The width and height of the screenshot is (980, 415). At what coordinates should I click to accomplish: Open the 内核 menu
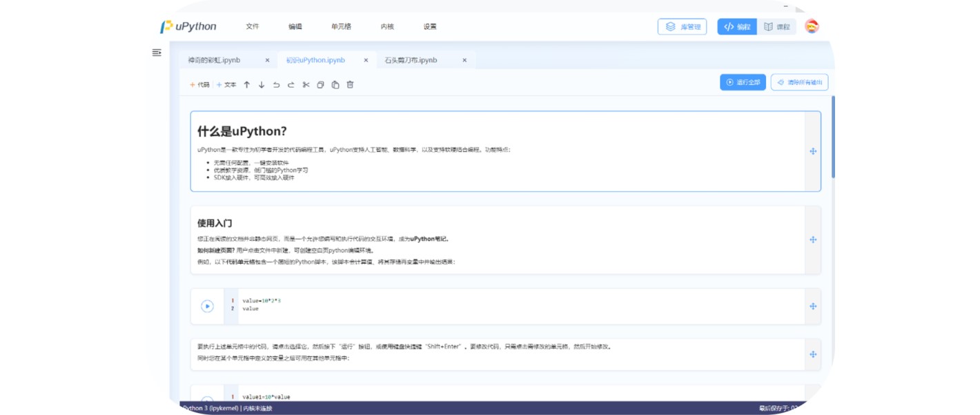pos(387,27)
